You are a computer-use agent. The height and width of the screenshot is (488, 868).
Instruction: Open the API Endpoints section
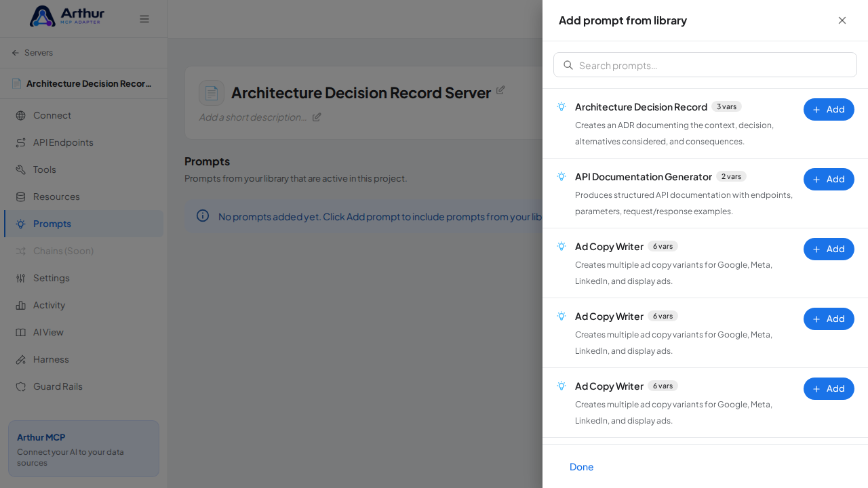click(x=83, y=142)
